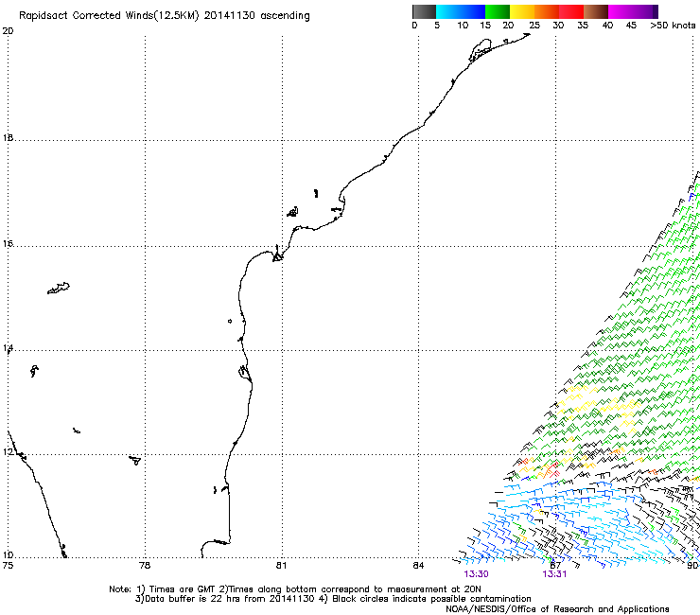Click the longitude '84' axis label
The height and width of the screenshot is (615, 700).
[418, 566]
